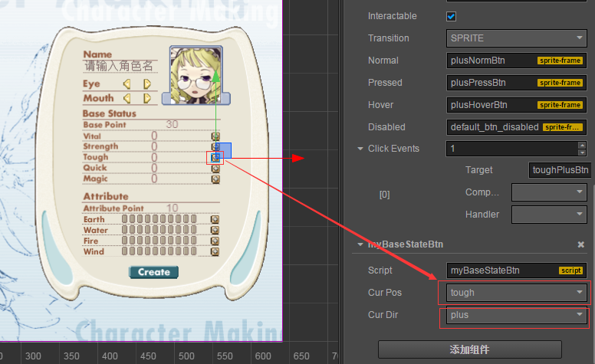
Task: Click the Earth plus button
Action: coord(215,219)
